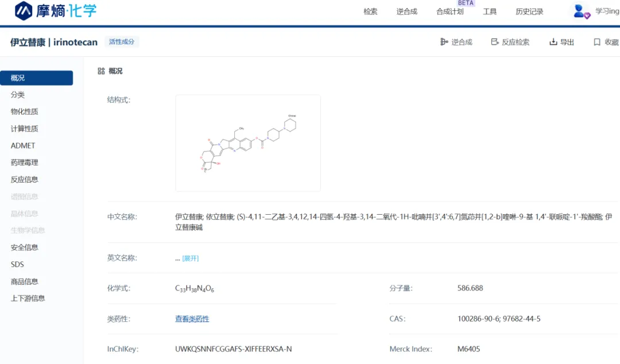
Task: Select 分类 in the sidebar
Action: coord(18,95)
